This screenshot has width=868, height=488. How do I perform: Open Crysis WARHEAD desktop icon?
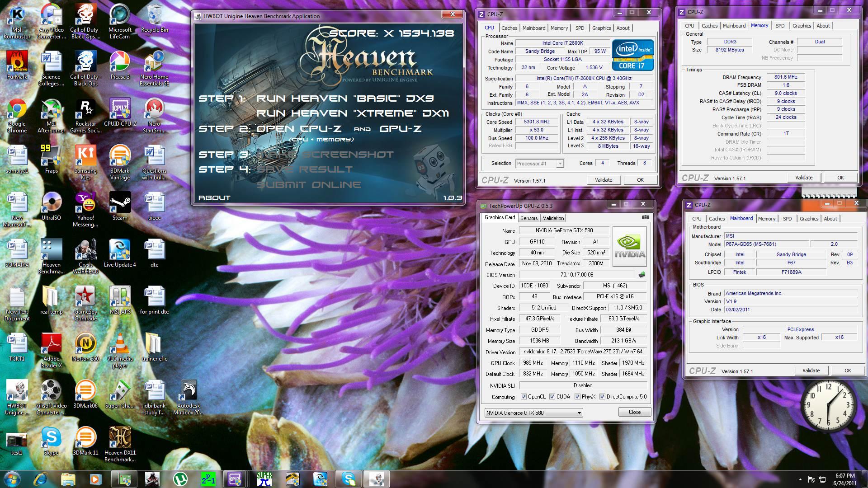click(x=85, y=257)
